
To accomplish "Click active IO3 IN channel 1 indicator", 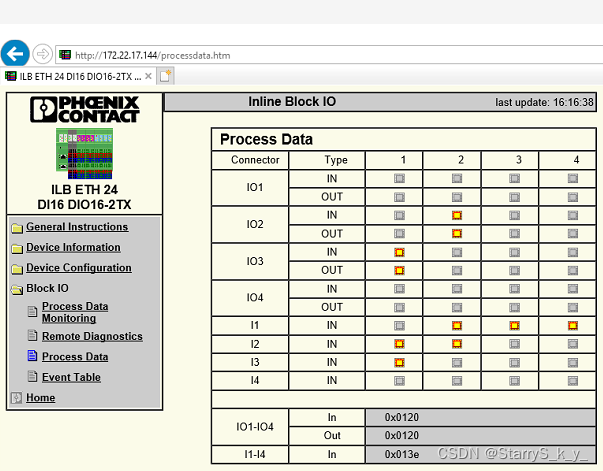I will tap(400, 252).
